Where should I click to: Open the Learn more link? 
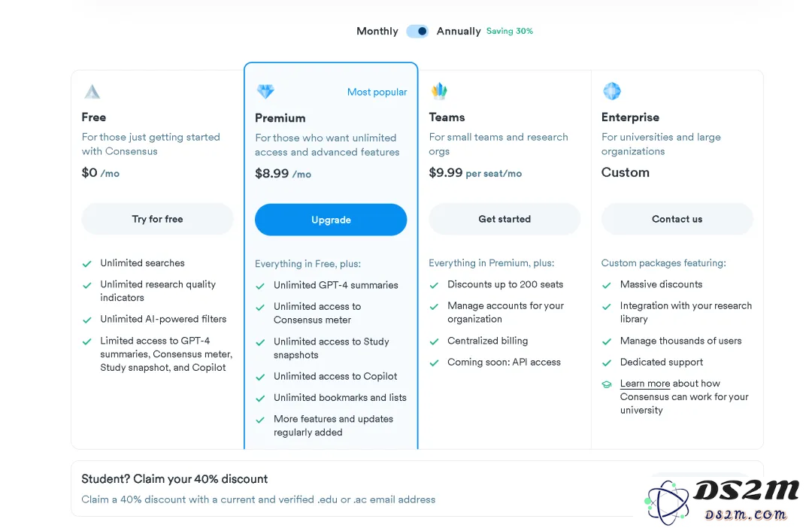645,384
